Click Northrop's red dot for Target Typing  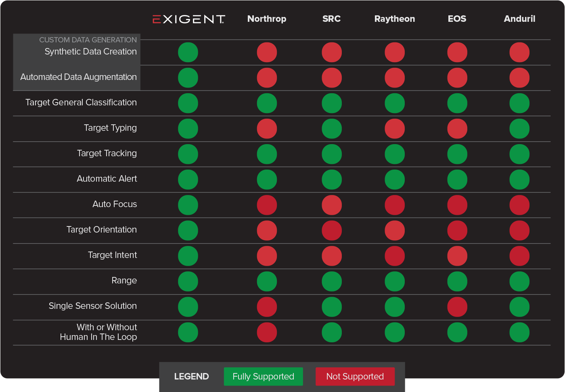[267, 129]
